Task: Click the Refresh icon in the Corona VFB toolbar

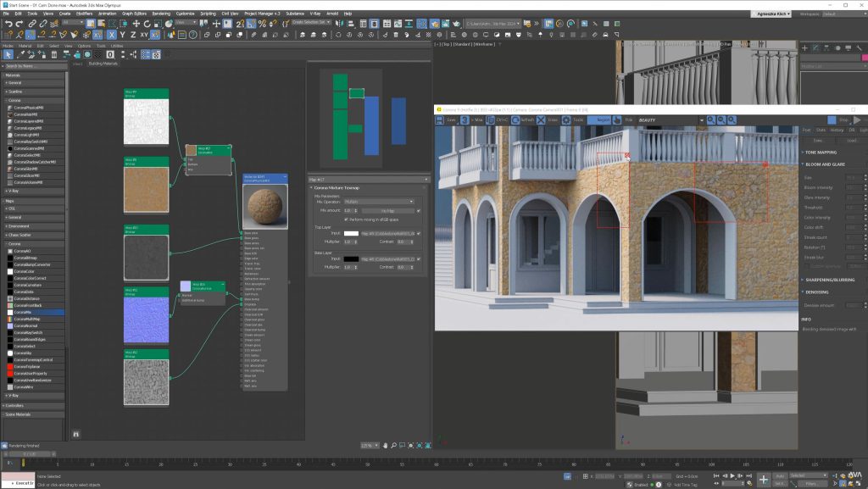Action: coord(515,119)
